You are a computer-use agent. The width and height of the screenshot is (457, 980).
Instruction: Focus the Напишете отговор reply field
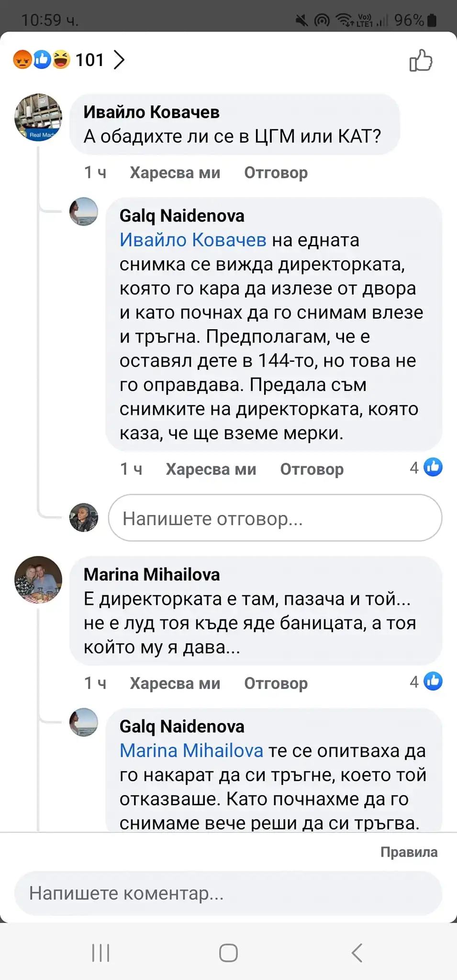275,518
